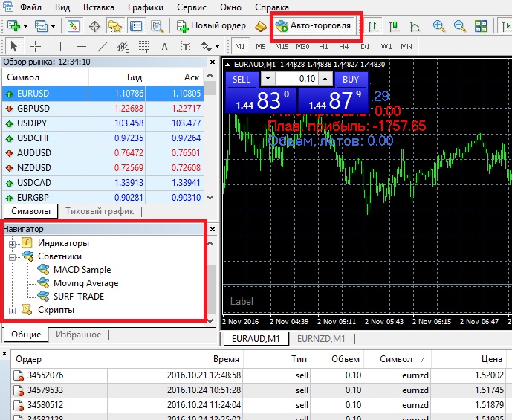The width and height of the screenshot is (512, 420).
Task: Click the Market Watch scrollbar down arrow
Action: click(211, 198)
